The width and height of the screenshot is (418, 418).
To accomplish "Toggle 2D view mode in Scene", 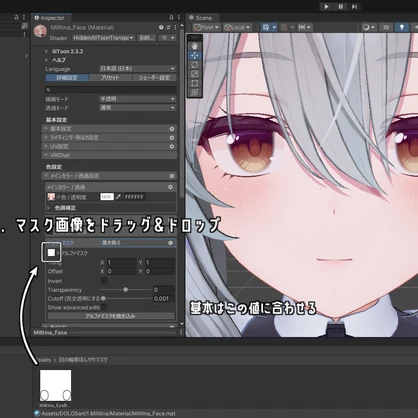I will tap(386, 27).
